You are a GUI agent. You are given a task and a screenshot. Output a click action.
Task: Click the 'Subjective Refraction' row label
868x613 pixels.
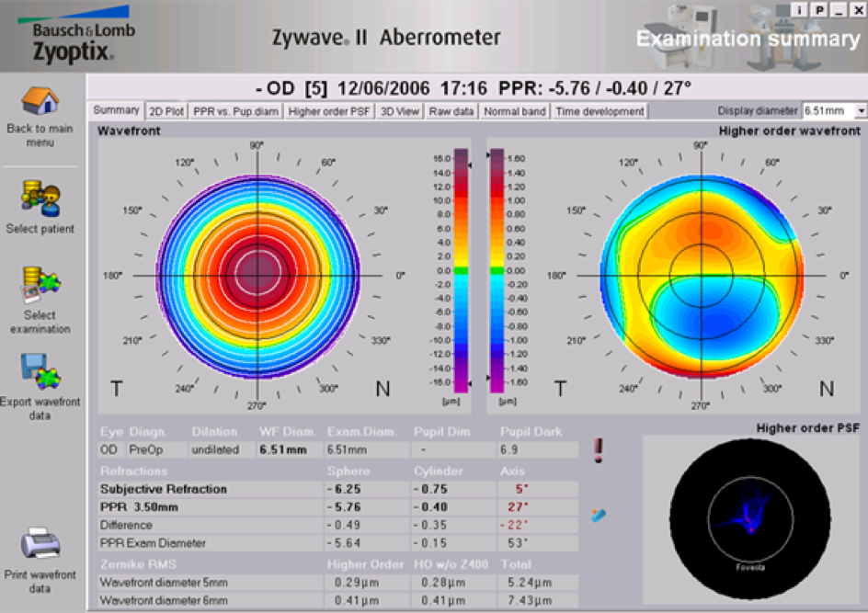click(164, 489)
